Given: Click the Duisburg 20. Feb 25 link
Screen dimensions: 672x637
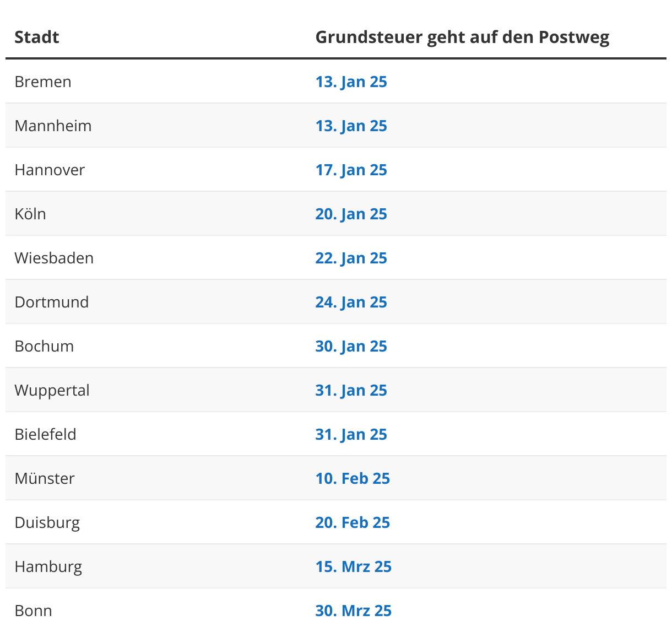Looking at the screenshot, I should coord(353,522).
